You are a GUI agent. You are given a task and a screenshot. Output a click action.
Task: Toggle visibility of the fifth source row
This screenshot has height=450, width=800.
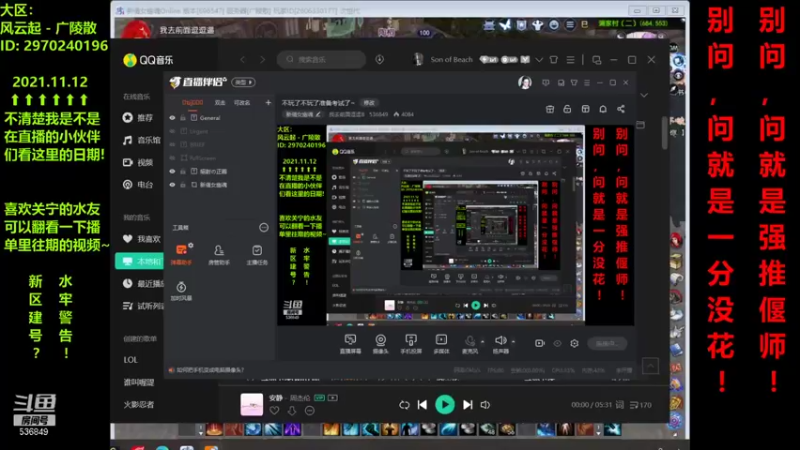click(x=172, y=171)
